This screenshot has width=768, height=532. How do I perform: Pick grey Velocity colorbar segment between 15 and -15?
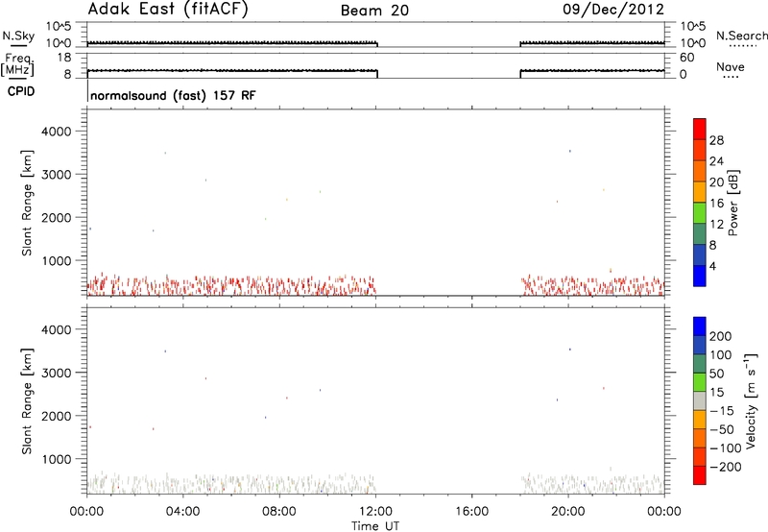point(700,400)
